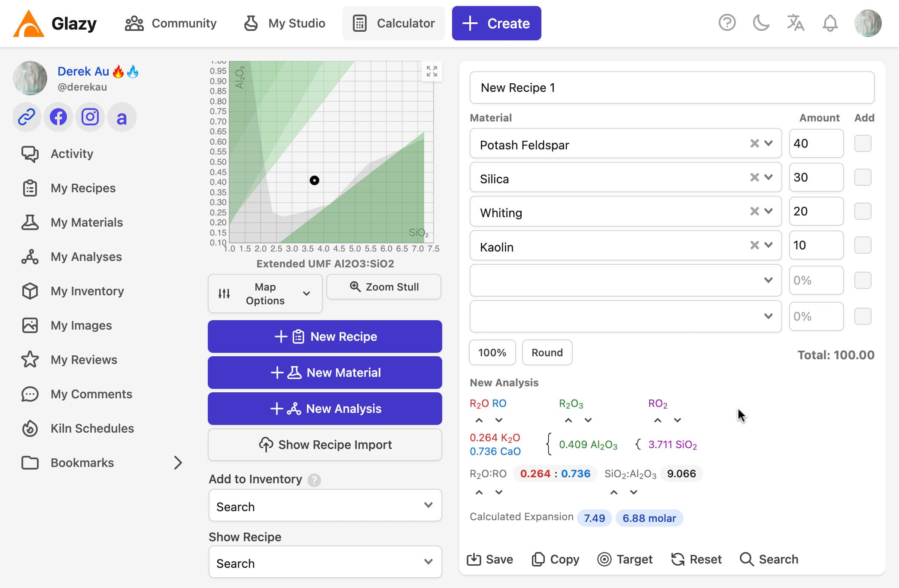Open the Facebook profile icon
This screenshot has width=899, height=588.
click(x=58, y=117)
